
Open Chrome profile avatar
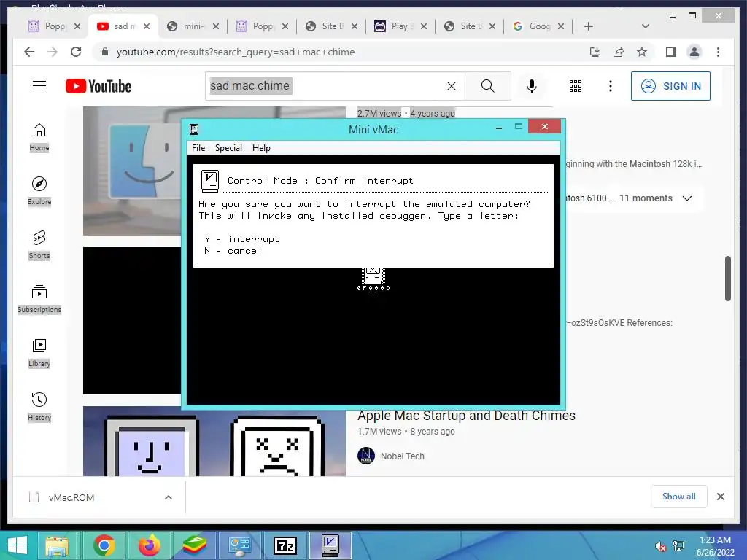click(694, 52)
